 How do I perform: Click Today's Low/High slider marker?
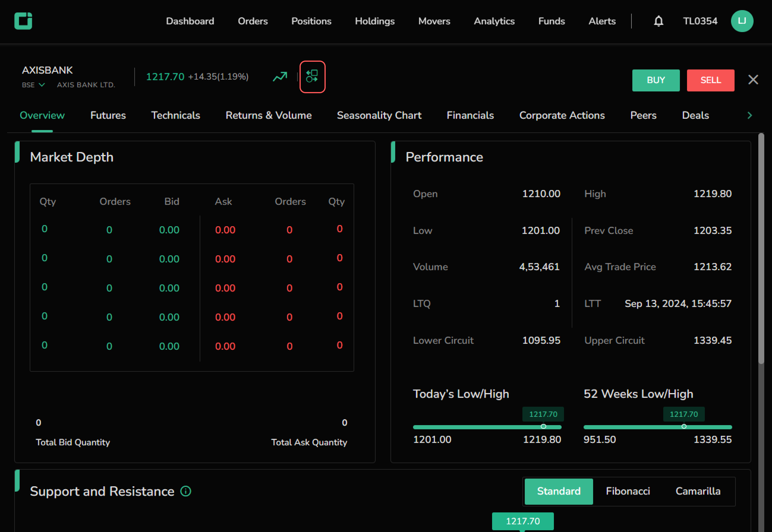click(543, 426)
